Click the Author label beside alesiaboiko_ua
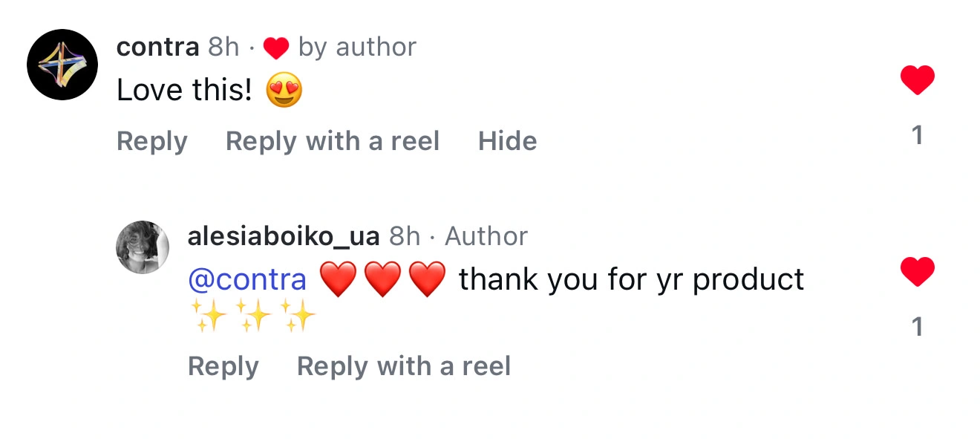Screen dimensions: 980x439 [x=486, y=237]
